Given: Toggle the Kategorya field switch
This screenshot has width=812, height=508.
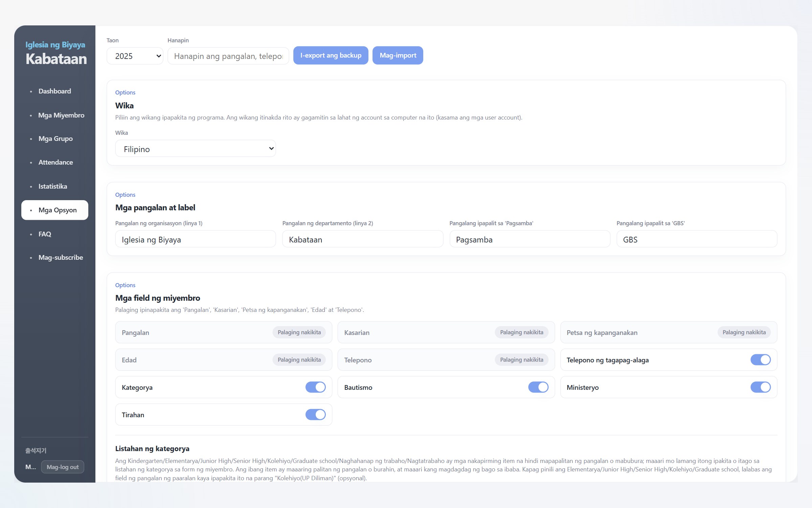Looking at the screenshot, I should [x=316, y=387].
